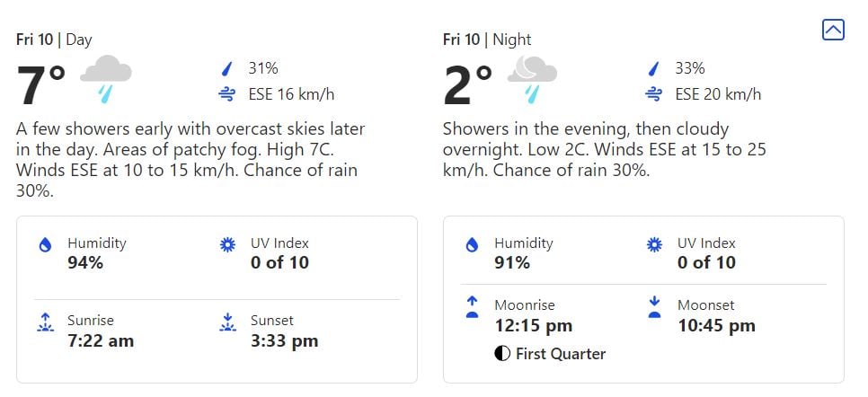Viewport: 868px width, 397px height.
Task: Click the day raindrop precipitation icon
Action: coord(226,68)
